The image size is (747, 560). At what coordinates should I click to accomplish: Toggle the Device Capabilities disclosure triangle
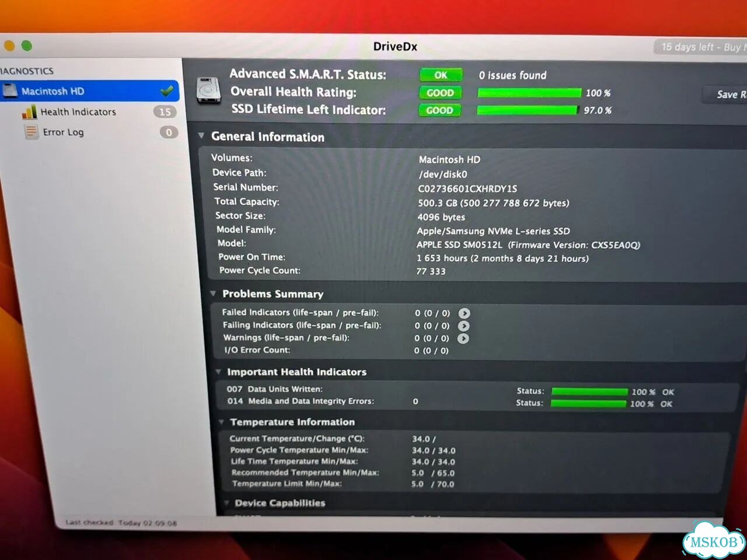point(226,503)
